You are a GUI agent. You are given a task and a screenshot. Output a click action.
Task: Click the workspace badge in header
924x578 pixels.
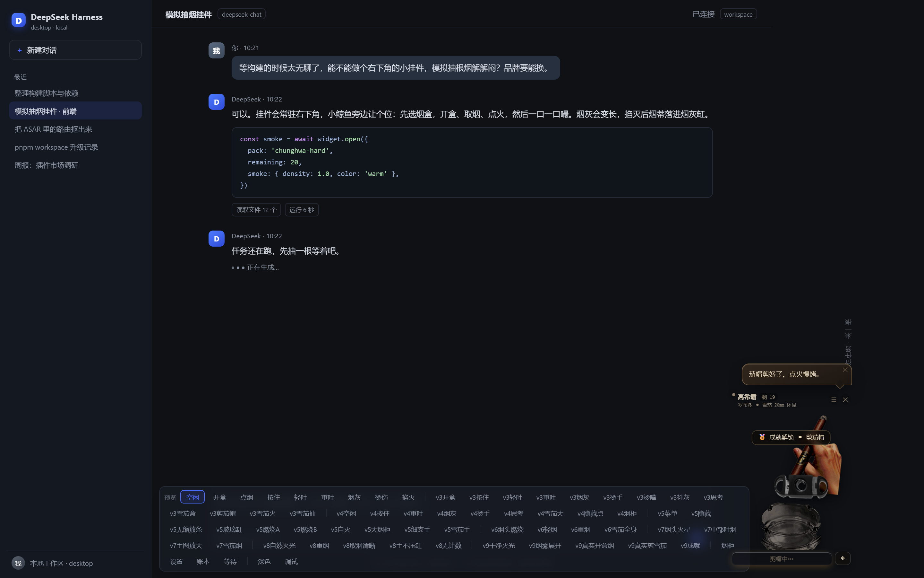pos(738,14)
